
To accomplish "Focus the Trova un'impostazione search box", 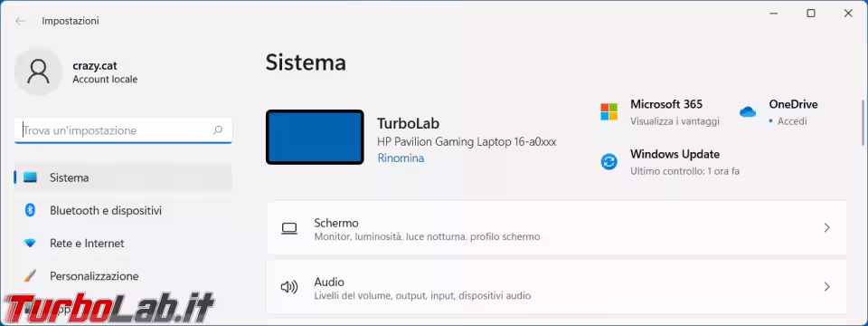I will tap(123, 130).
